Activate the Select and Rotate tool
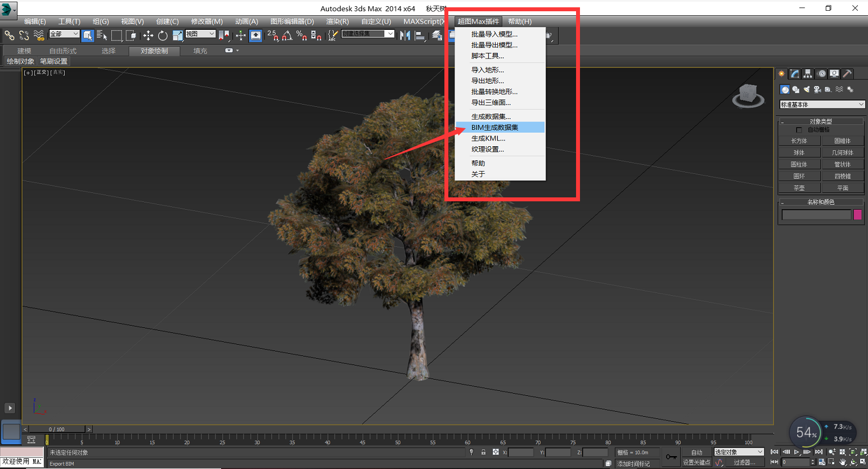The image size is (868, 469). (163, 35)
